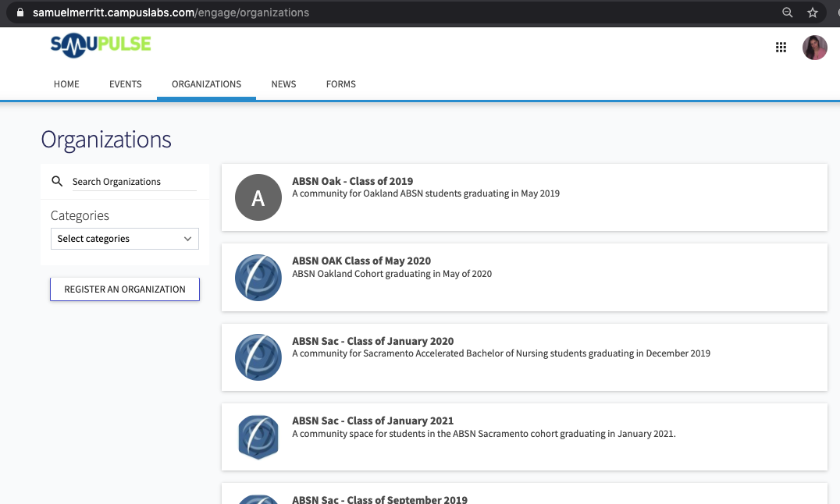Select the ORGANIZATIONS tab
The image size is (840, 504).
pos(206,84)
